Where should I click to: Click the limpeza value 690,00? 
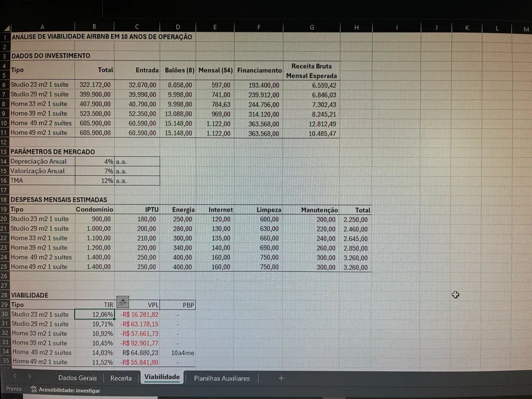coord(269,248)
